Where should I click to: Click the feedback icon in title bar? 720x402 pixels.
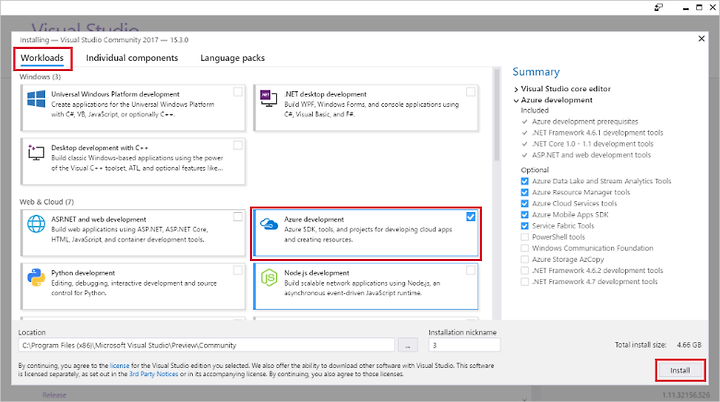(658, 7)
